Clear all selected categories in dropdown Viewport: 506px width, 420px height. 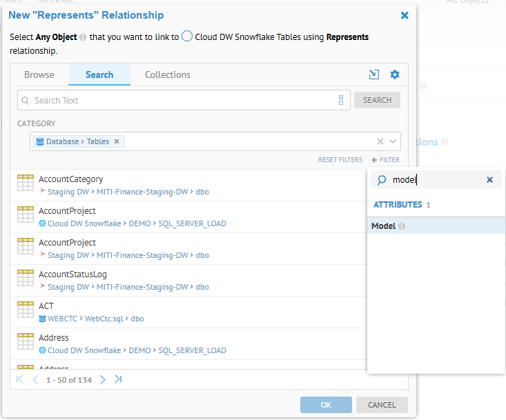coord(380,141)
